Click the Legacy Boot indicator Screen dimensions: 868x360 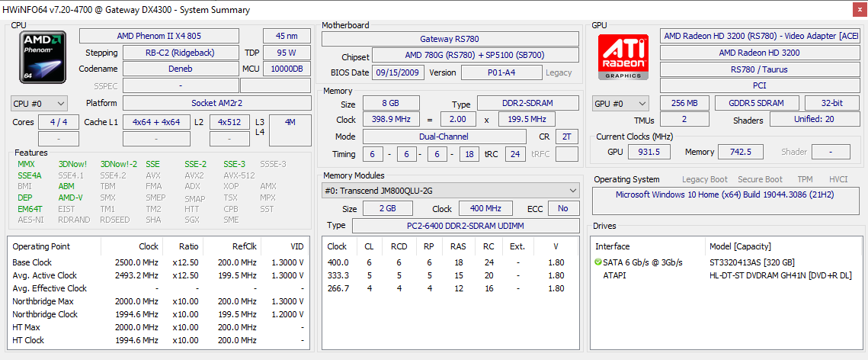coord(705,179)
